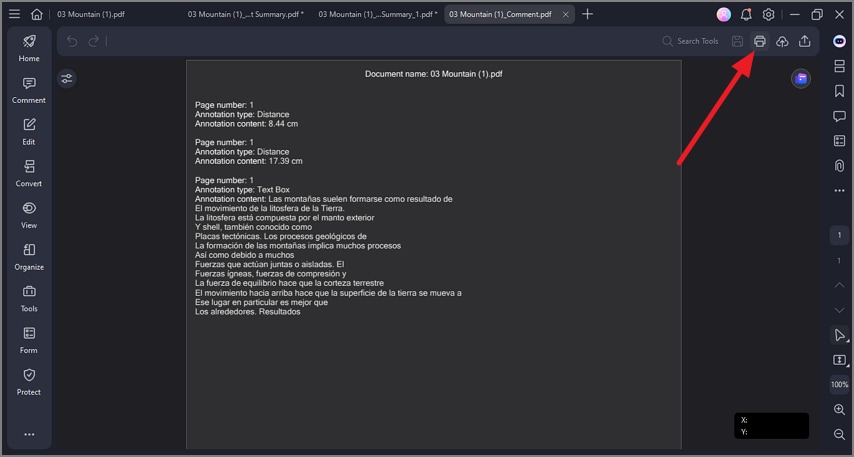
Task: Open application settings gear
Action: (768, 15)
